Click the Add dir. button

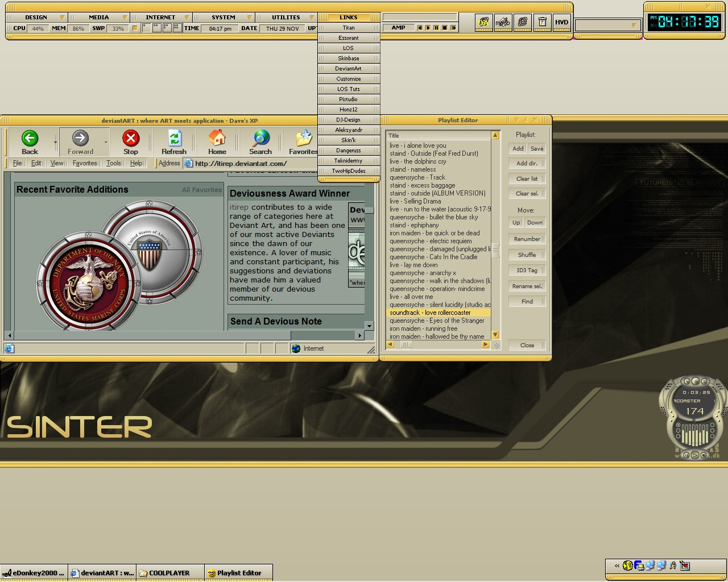pos(527,163)
